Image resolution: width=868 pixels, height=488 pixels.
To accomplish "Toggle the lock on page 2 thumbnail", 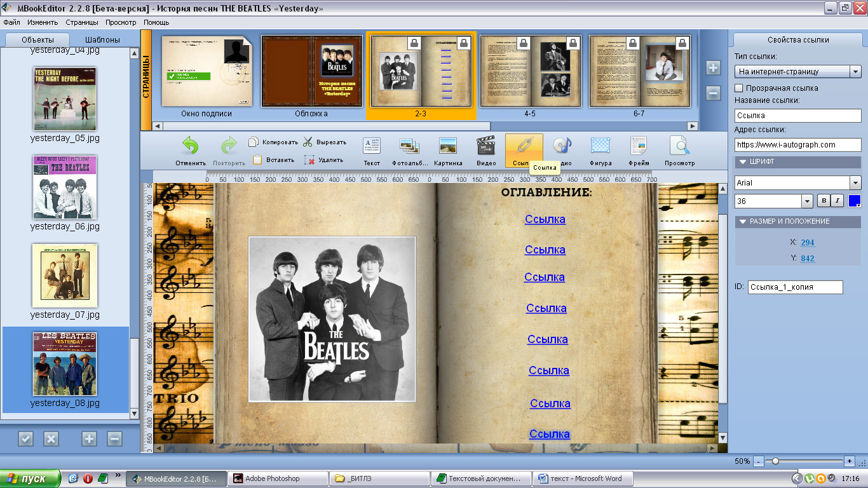I will click(x=414, y=43).
